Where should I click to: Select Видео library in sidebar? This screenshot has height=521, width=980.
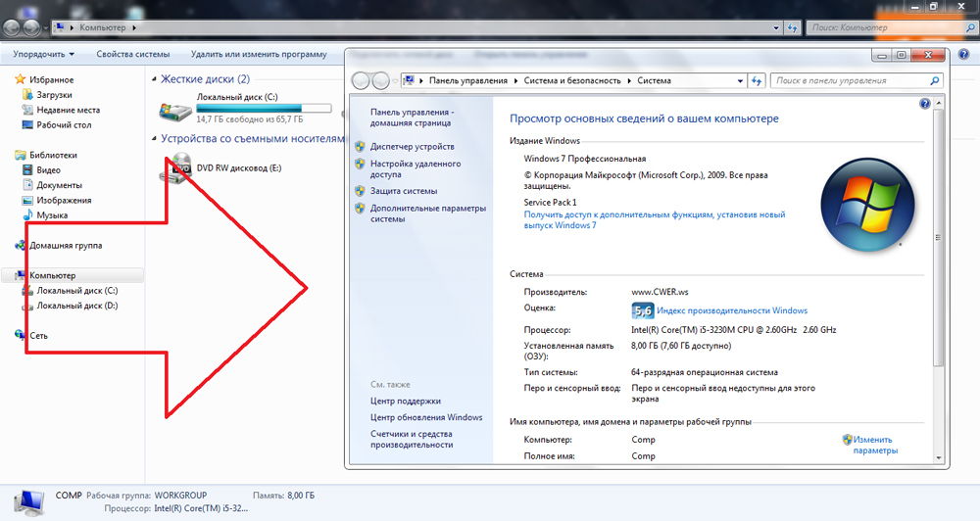(48, 170)
